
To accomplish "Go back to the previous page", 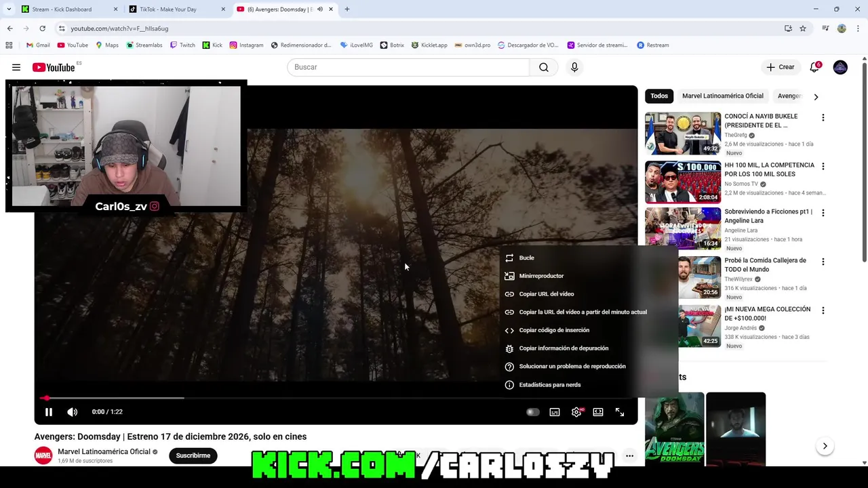I will coord(9,28).
